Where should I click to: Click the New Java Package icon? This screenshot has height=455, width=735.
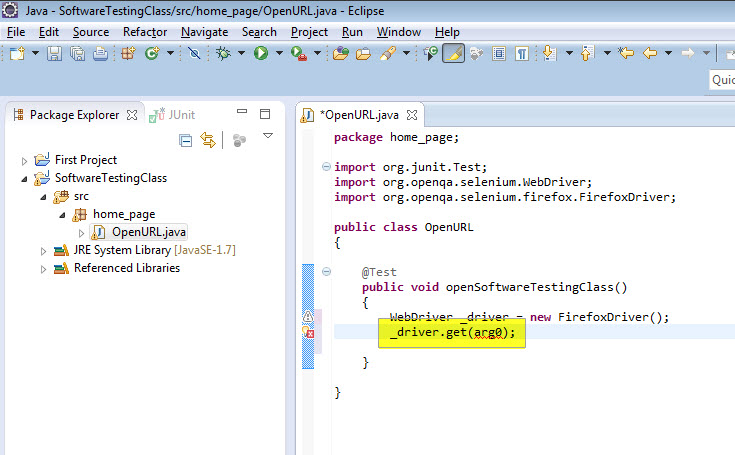pyautogui.click(x=128, y=53)
